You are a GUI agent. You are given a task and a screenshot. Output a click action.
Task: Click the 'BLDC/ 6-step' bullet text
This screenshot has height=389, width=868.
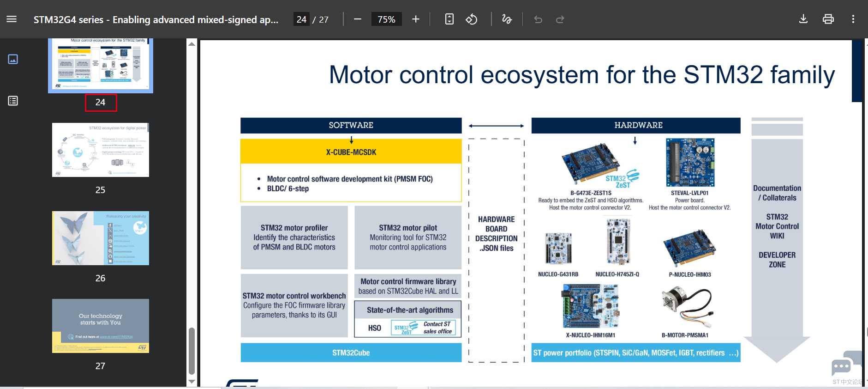coord(288,188)
